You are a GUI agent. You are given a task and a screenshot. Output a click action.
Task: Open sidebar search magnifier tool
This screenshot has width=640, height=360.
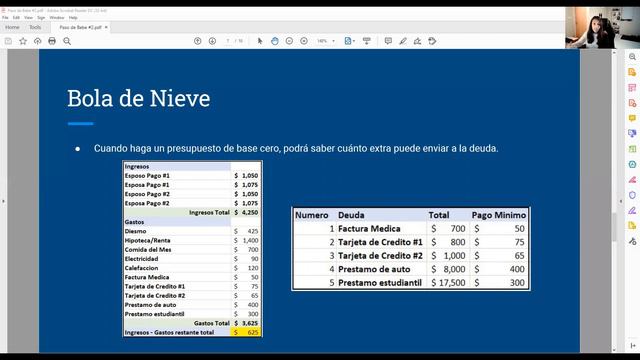coord(632,57)
